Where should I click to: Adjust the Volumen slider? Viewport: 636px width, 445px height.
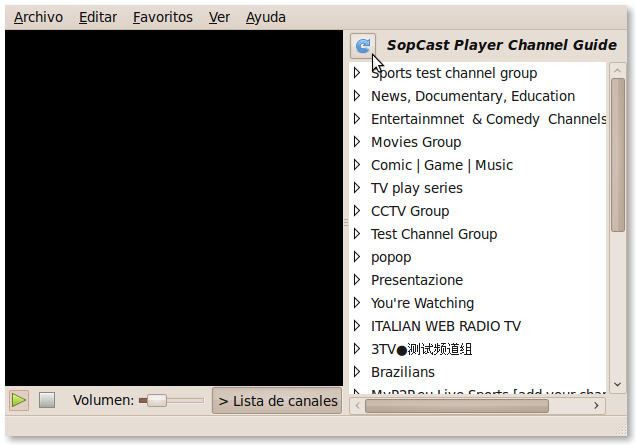click(156, 401)
